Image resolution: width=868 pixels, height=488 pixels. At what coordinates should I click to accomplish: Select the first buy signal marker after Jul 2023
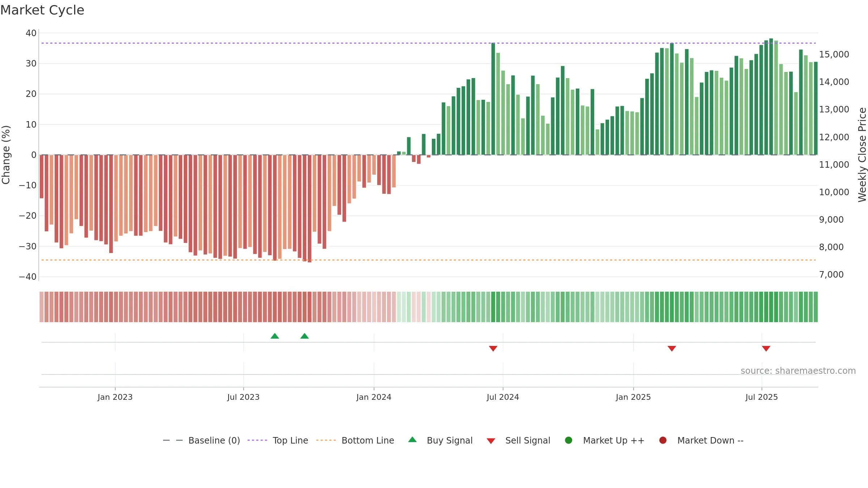pyautogui.click(x=275, y=336)
